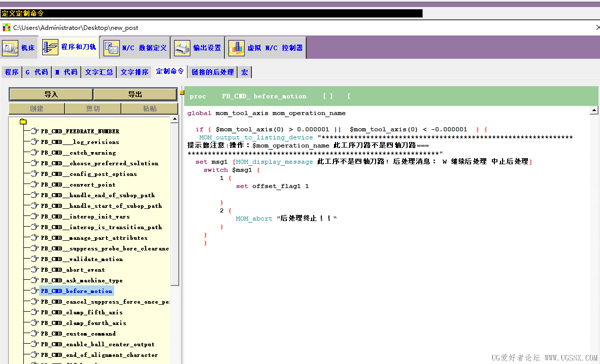600x364 pixels.
Task: Click the 创建 create button
Action: [x=37, y=108]
